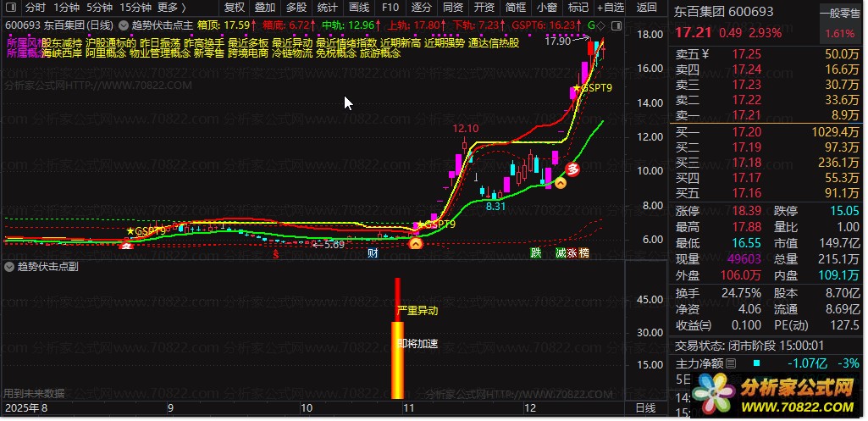868x421 pixels.
Task: Click the 11 month marker on time axis
Action: point(408,408)
